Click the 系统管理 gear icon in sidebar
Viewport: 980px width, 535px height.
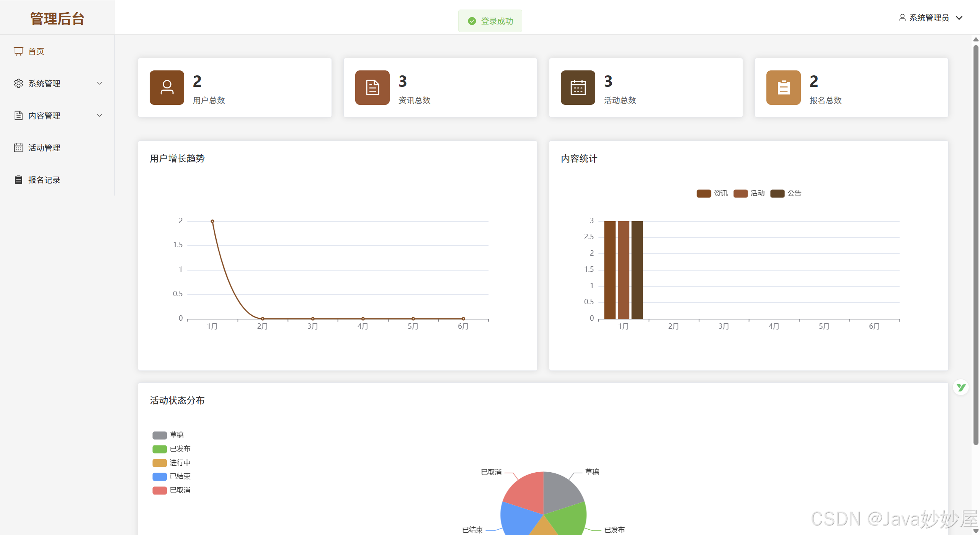pos(18,83)
